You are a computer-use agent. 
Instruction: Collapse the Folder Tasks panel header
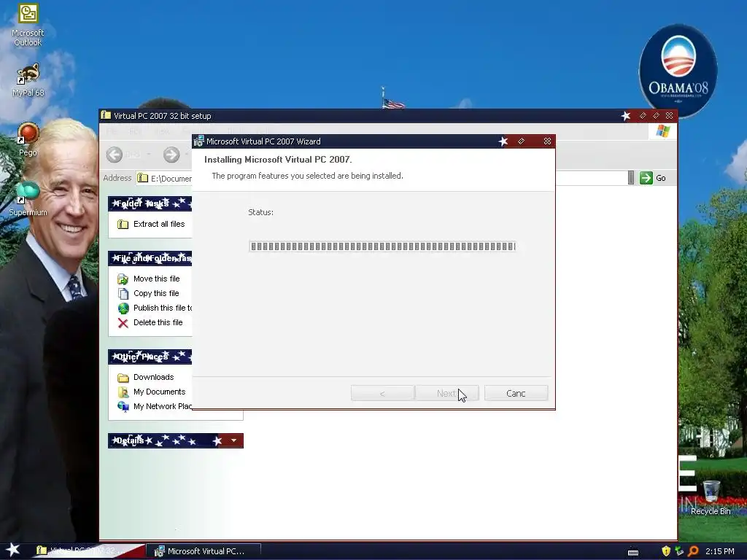[x=150, y=203]
